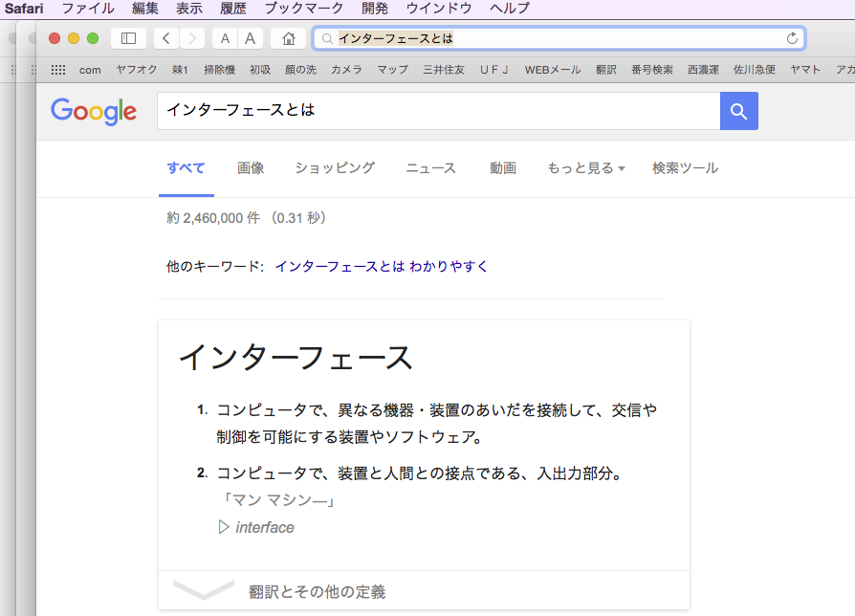
Task: Open the 顔の洗 bookmark
Action: [x=300, y=70]
